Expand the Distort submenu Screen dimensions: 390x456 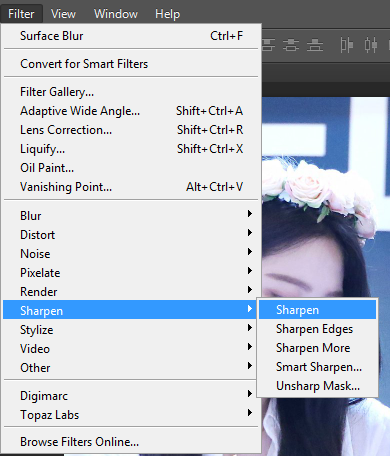[x=131, y=235]
